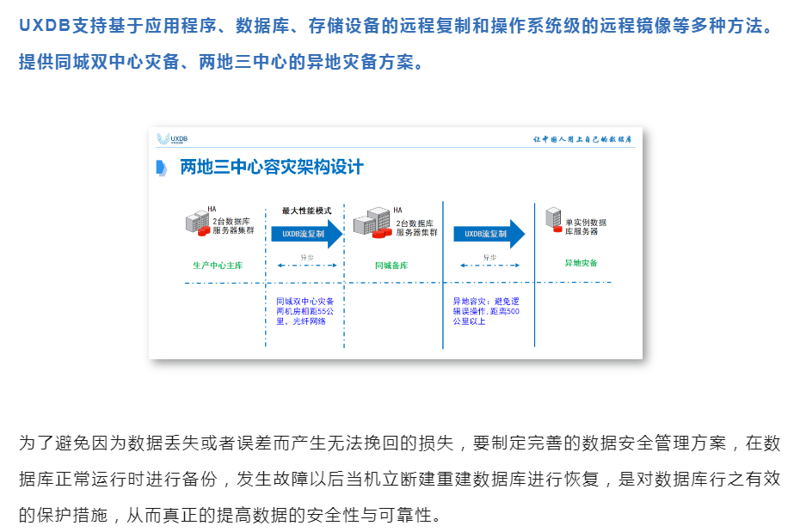This screenshot has height=532, width=800.
Task: Open the disaster recovery architecture diagram image
Action: click(x=396, y=243)
